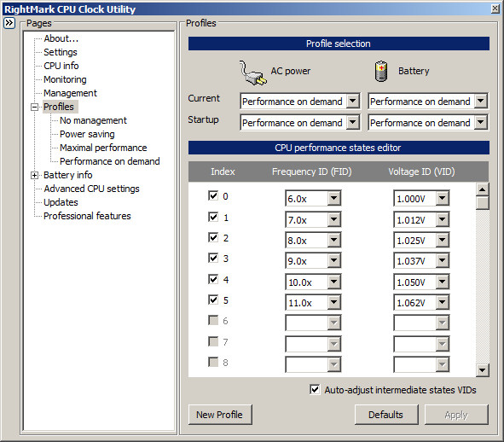Click the AC power plug icon
Image resolution: width=504 pixels, height=442 pixels.
click(x=253, y=73)
